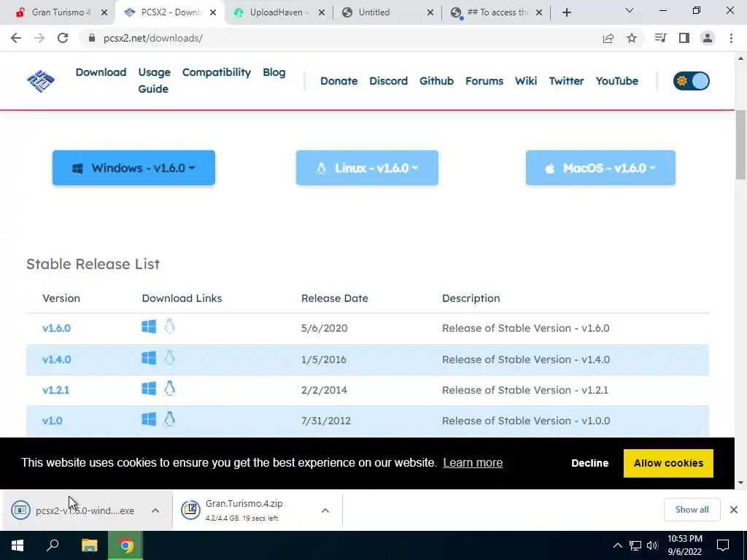Download Linux build for v1.6.0 row
Screen dimensions: 747x560
coord(169,327)
